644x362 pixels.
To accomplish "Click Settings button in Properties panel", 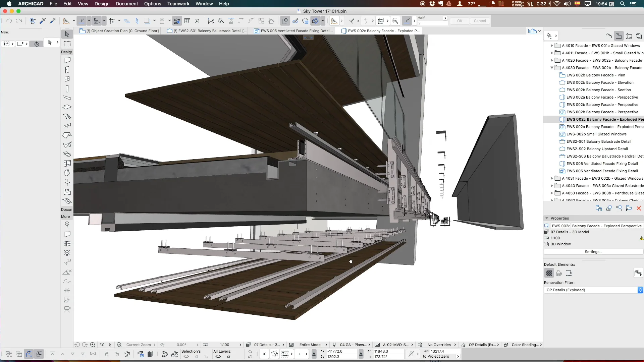I will tap(594, 252).
